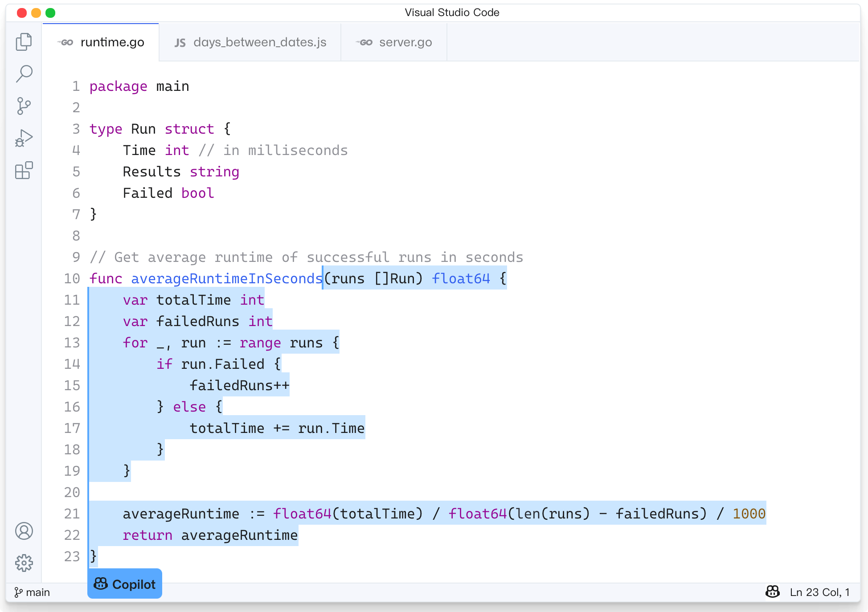Open the Source Control icon
The height and width of the screenshot is (612, 868).
[24, 106]
